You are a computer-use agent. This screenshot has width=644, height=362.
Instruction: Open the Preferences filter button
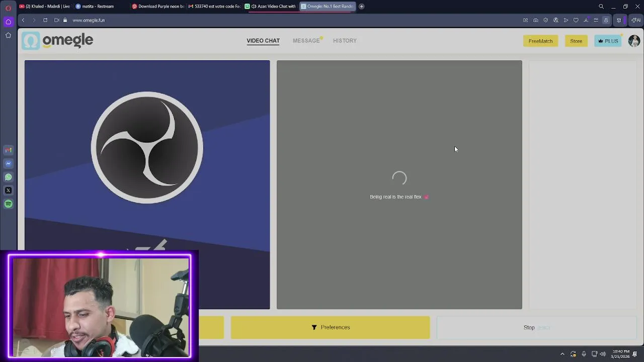[x=330, y=327]
